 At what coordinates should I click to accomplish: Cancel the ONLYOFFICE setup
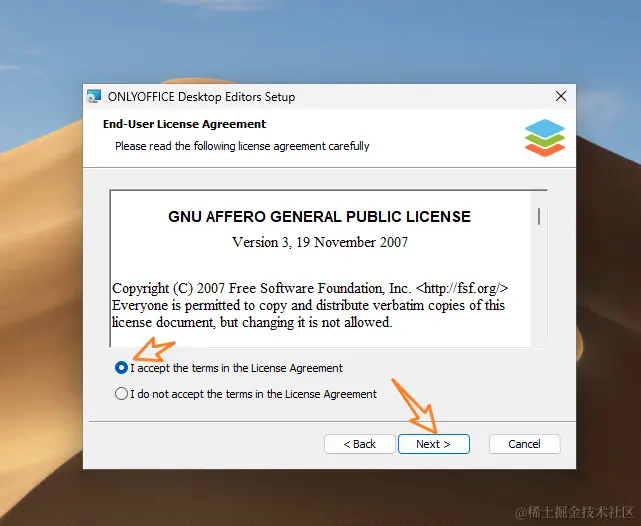[x=524, y=444]
